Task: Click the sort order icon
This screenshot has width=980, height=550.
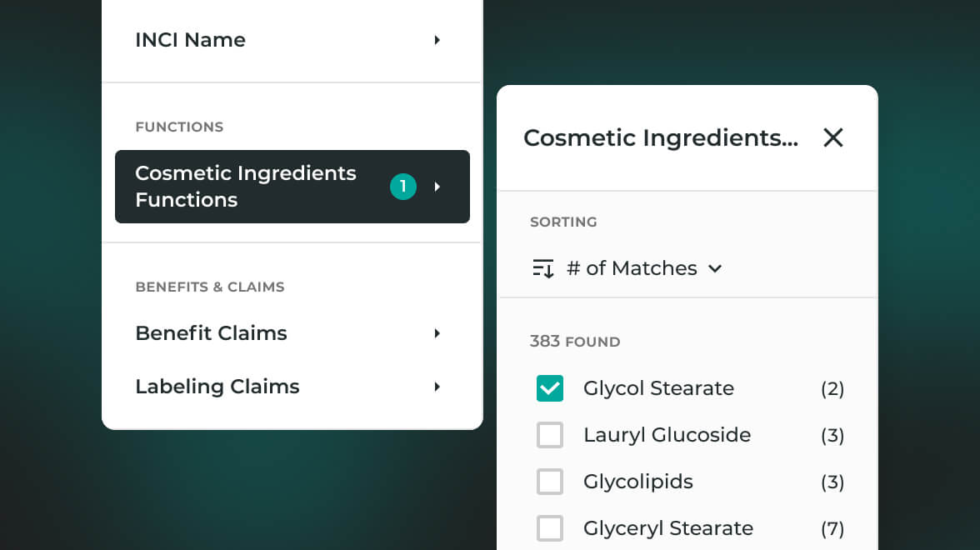Action: 543,268
